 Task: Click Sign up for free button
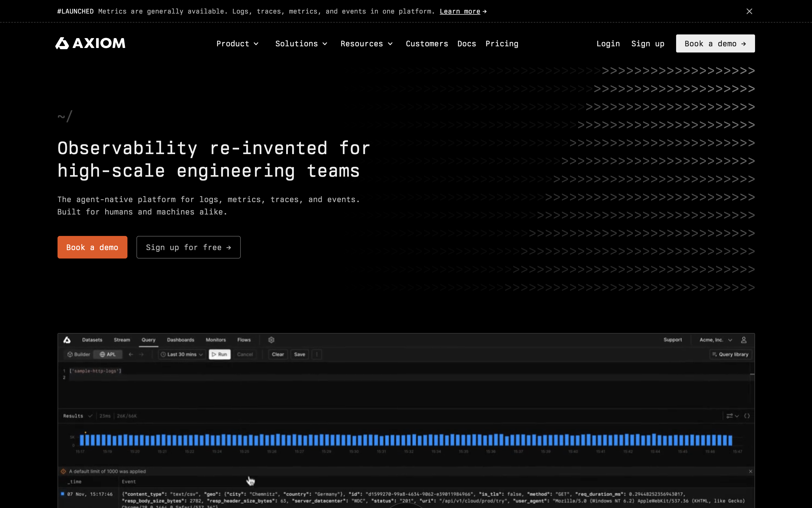pyautogui.click(x=189, y=247)
